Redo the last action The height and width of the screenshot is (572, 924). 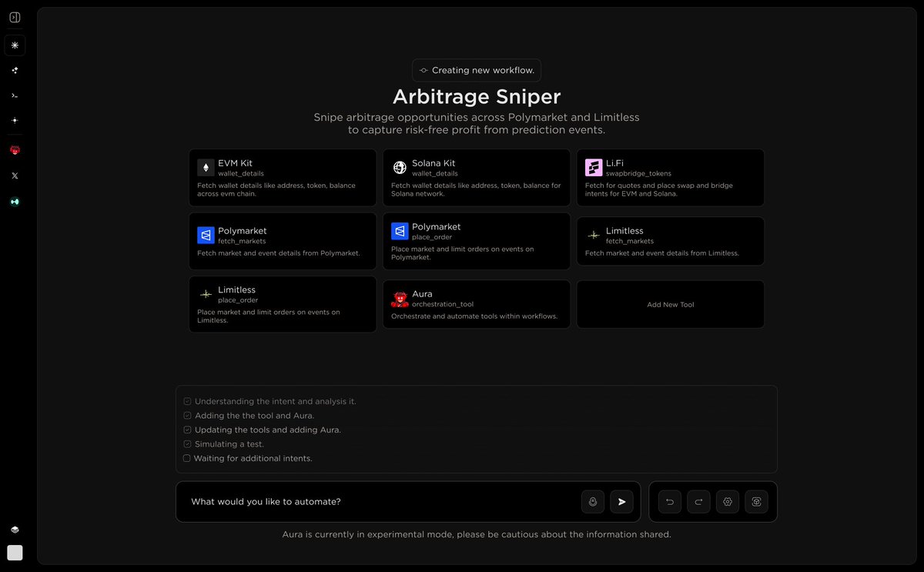(698, 502)
